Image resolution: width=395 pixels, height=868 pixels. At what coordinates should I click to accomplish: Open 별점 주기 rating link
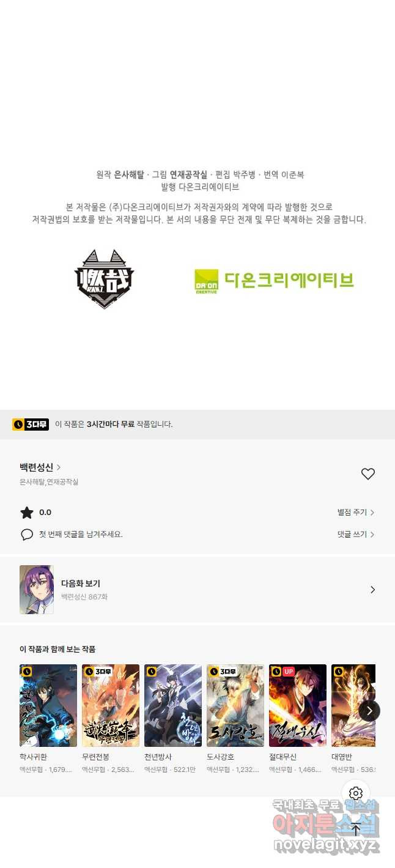(x=356, y=513)
